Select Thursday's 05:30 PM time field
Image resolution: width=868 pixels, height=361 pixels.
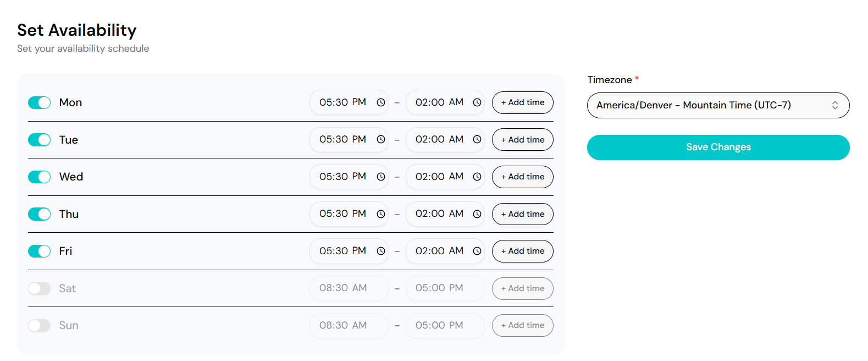click(342, 214)
